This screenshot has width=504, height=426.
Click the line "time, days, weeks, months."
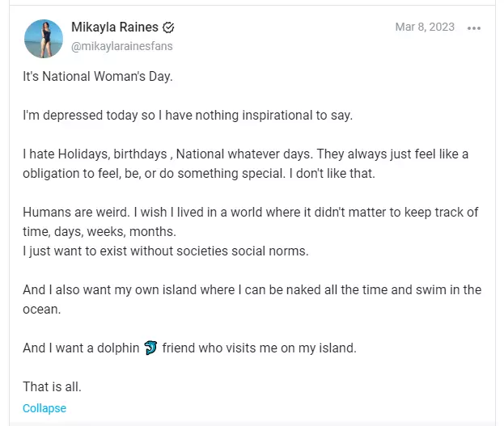click(100, 232)
